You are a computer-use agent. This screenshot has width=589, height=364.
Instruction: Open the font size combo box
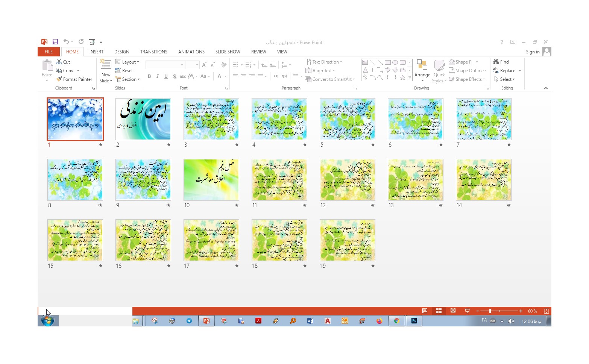pyautogui.click(x=192, y=65)
